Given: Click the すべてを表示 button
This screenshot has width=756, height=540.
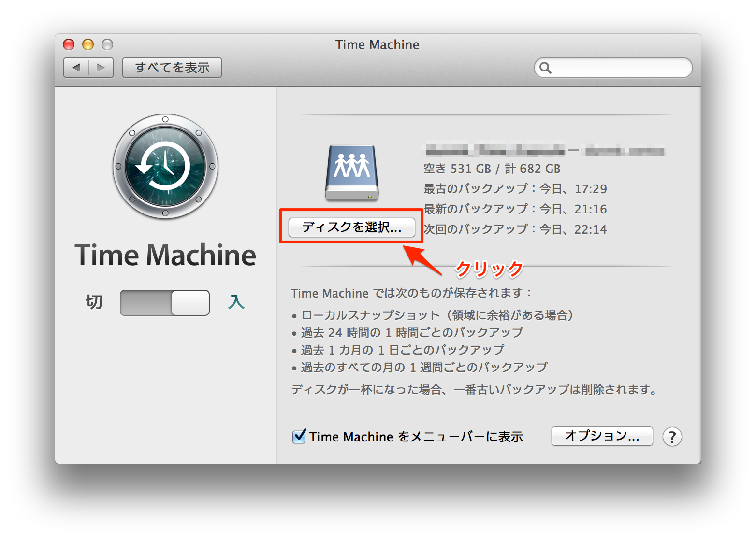Looking at the screenshot, I should tap(172, 68).
